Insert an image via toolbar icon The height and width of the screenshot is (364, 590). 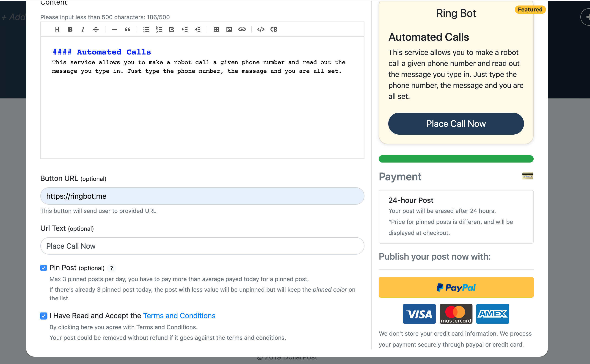click(229, 29)
